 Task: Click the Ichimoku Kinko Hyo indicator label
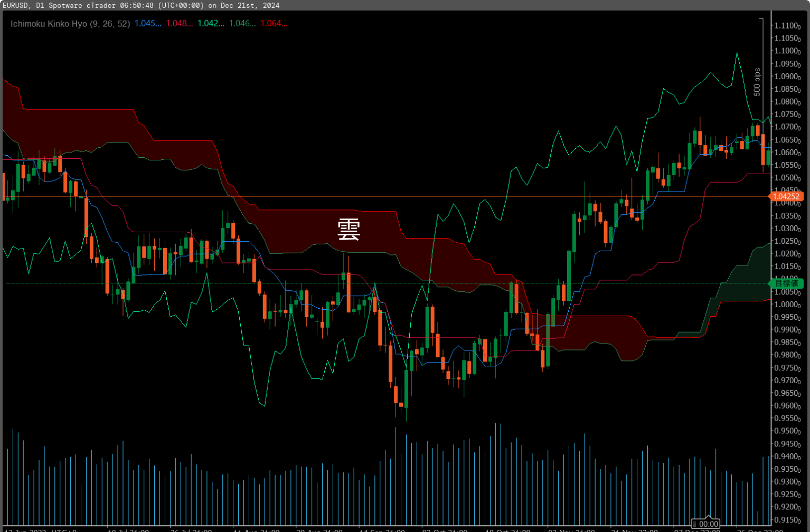tap(70, 24)
